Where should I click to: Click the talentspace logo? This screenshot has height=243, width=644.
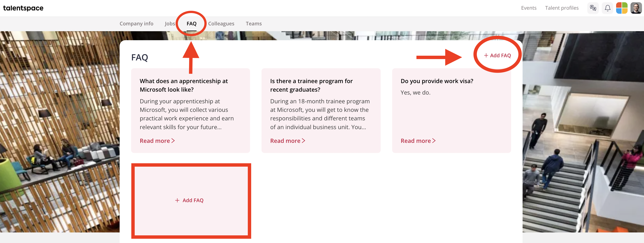[x=23, y=8]
